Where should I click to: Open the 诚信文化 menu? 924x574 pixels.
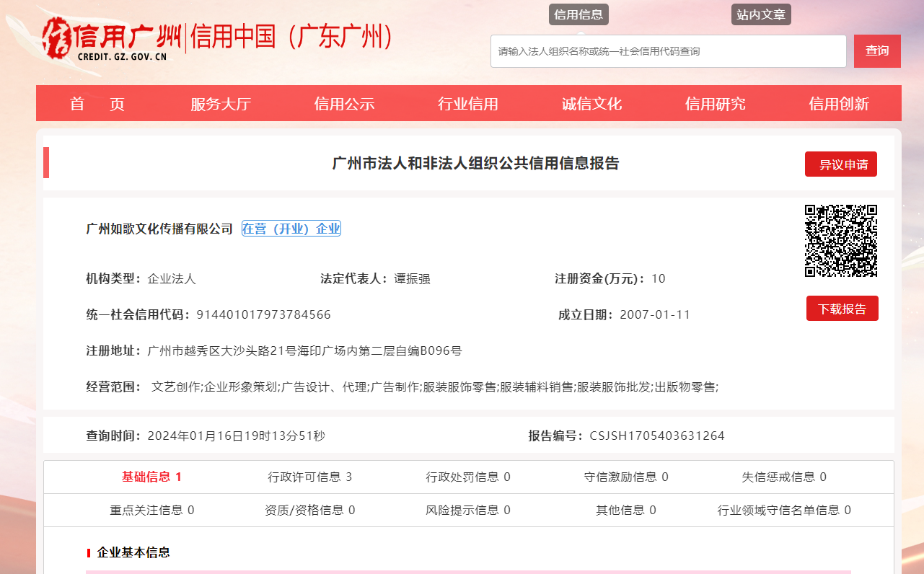tap(591, 104)
